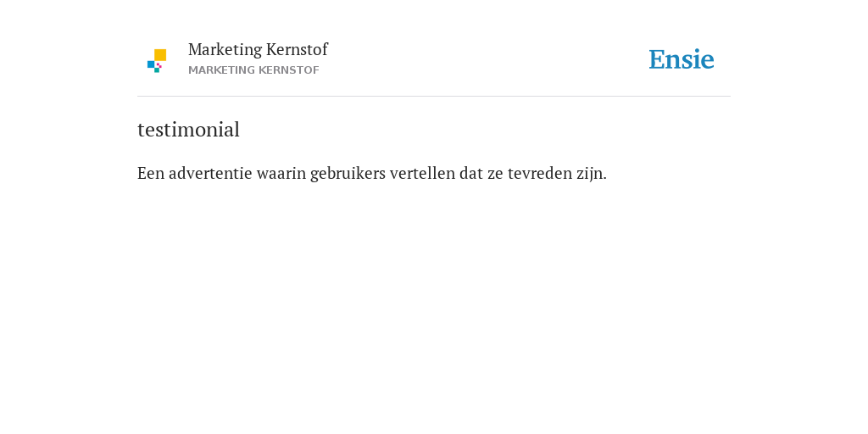Click the letter 'E' of Ensie logo
Image resolution: width=868 pixels, height=434 pixels.
[657, 60]
